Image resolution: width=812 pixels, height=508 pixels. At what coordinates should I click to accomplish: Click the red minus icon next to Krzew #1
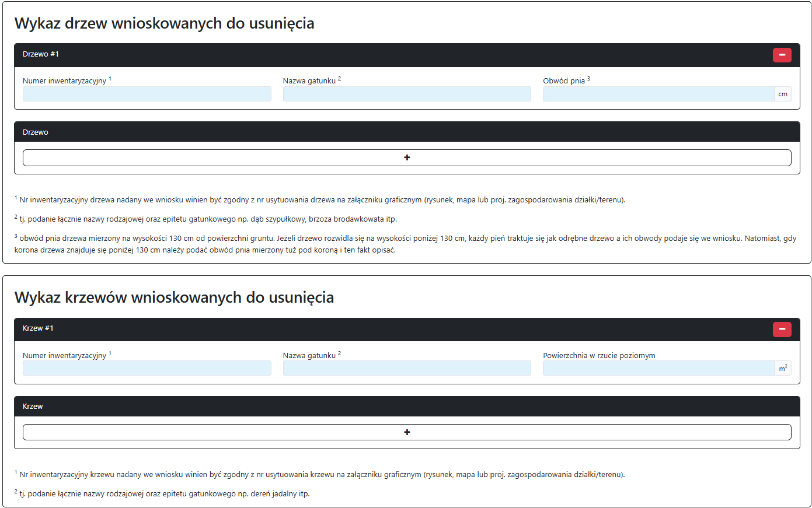(x=782, y=329)
